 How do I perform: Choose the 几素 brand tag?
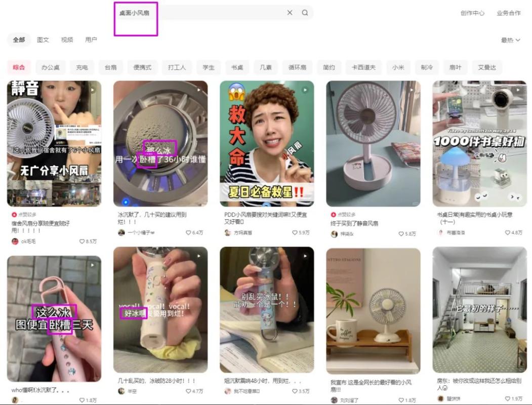(266, 67)
